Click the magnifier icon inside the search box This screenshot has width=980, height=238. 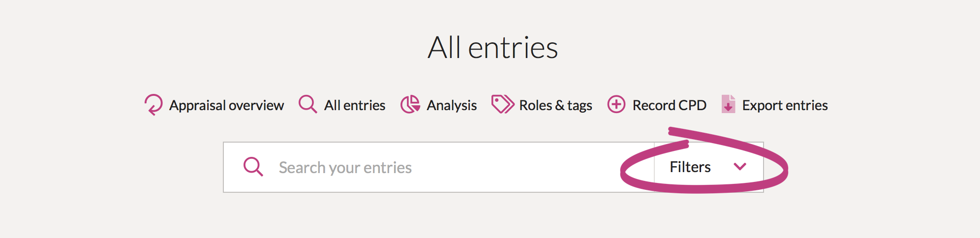click(x=253, y=167)
